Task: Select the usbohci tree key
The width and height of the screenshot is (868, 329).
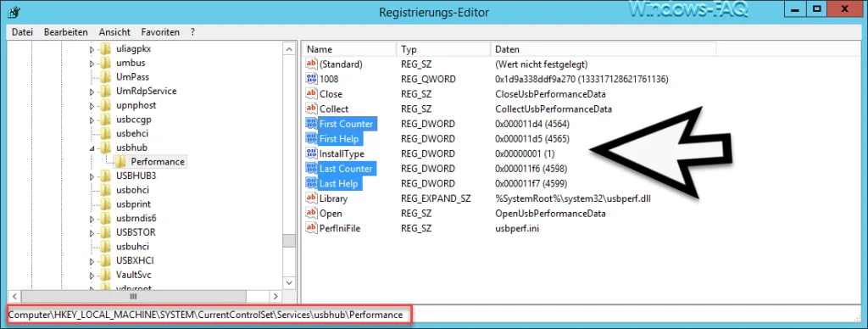Action: click(x=133, y=190)
